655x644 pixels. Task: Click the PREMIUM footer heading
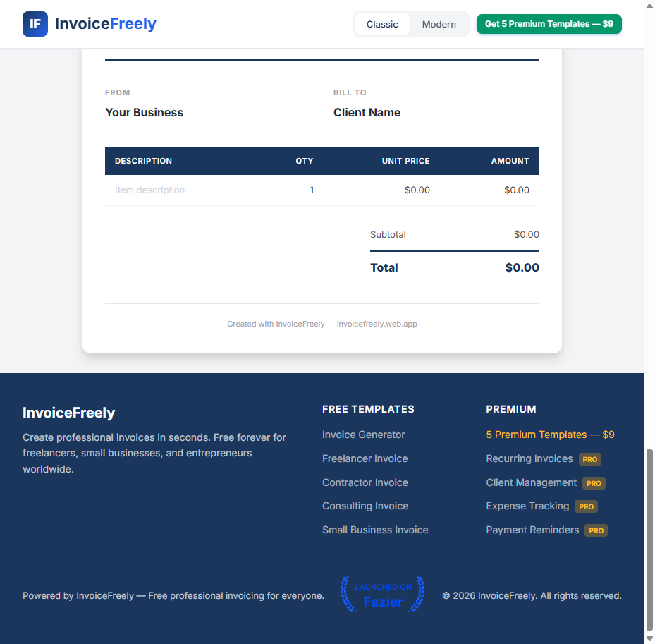(511, 409)
